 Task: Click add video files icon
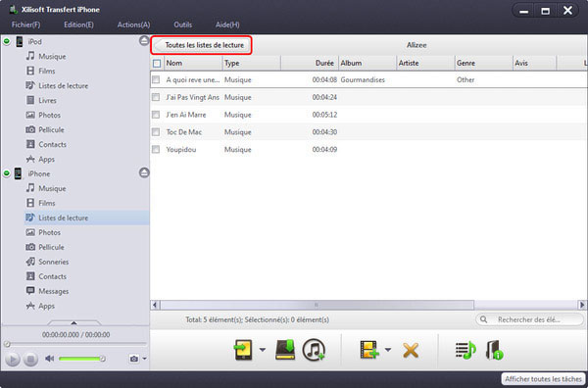[x=369, y=350]
